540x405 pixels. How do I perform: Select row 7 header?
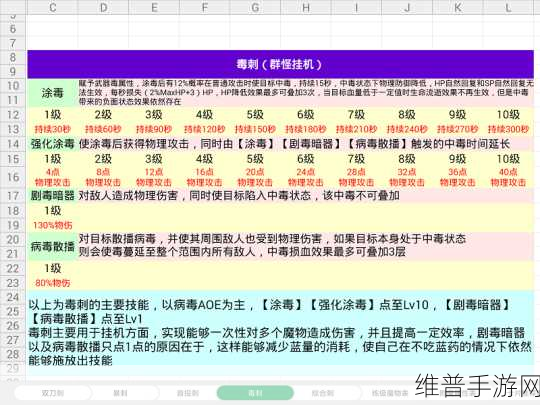click(x=13, y=43)
